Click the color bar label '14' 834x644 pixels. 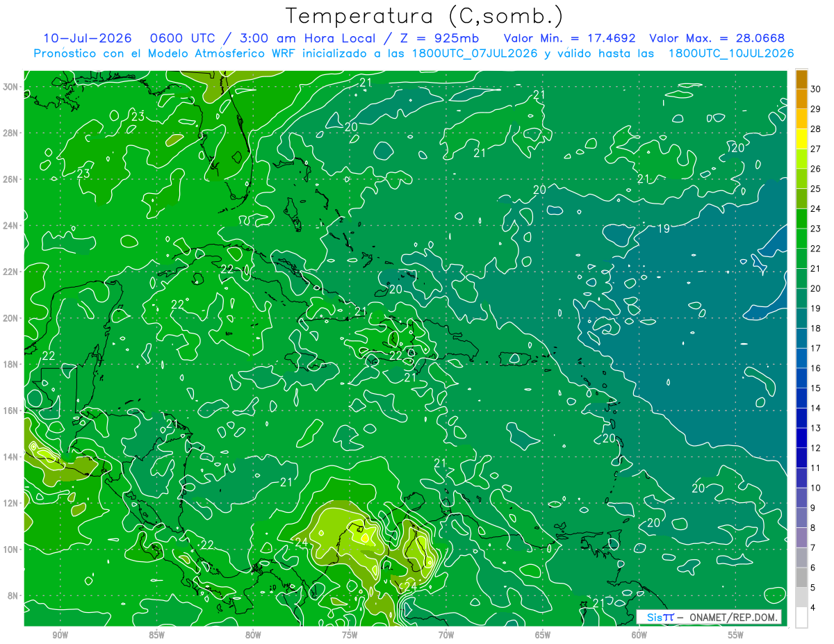pos(816,408)
